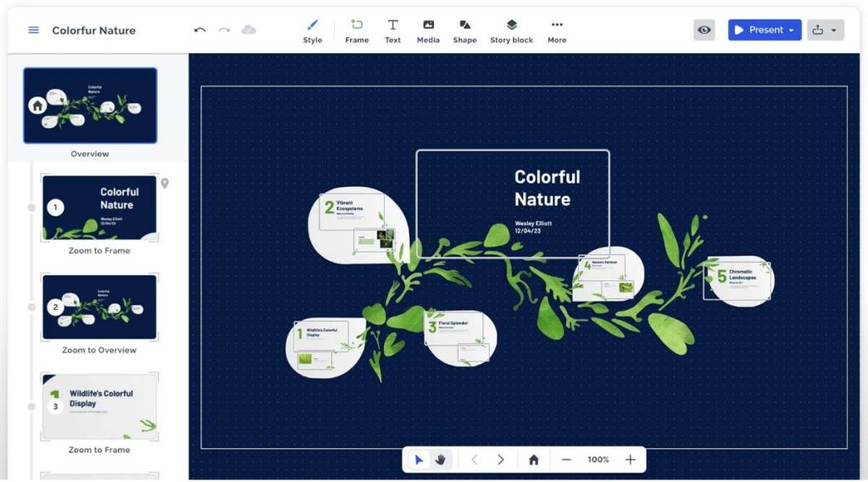
Task: Click the path marker dot for step 1
Action: point(31,208)
